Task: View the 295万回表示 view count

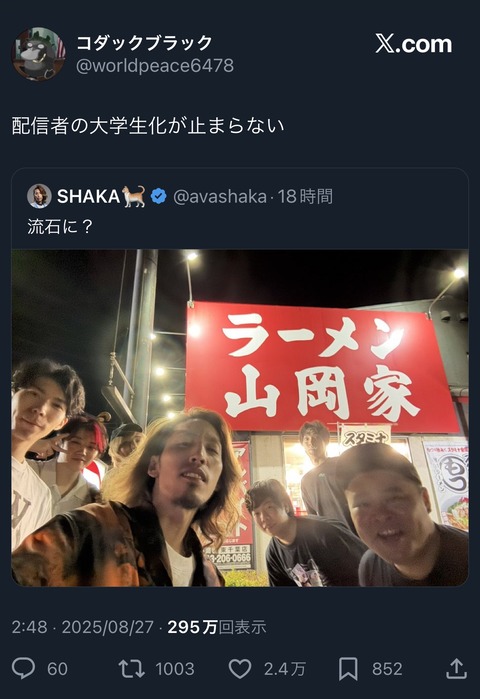Action: [x=217, y=627]
